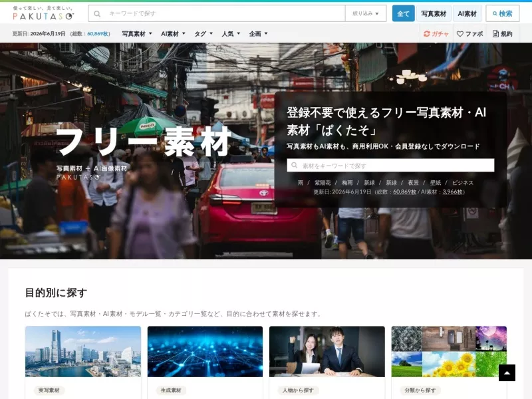
Task: Click the document icon beside 規約
Action: (x=495, y=34)
